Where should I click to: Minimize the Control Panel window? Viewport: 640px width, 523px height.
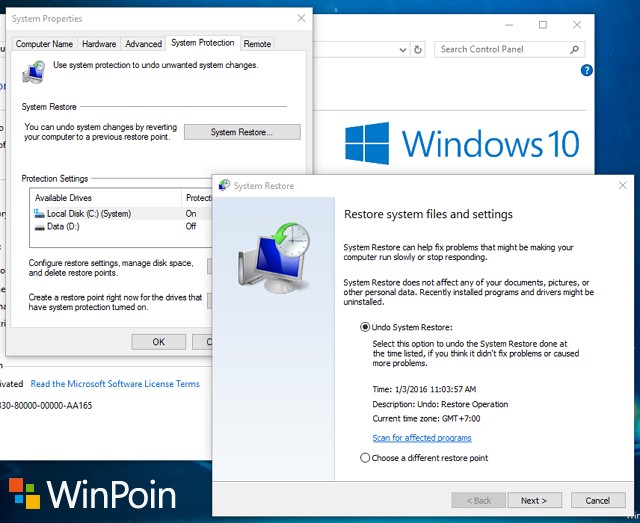[x=509, y=25]
